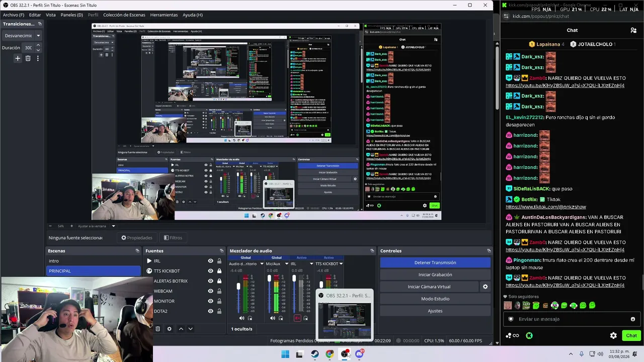The height and width of the screenshot is (362, 644).
Task: Click the green Kick K emote button
Action: pyautogui.click(x=529, y=335)
